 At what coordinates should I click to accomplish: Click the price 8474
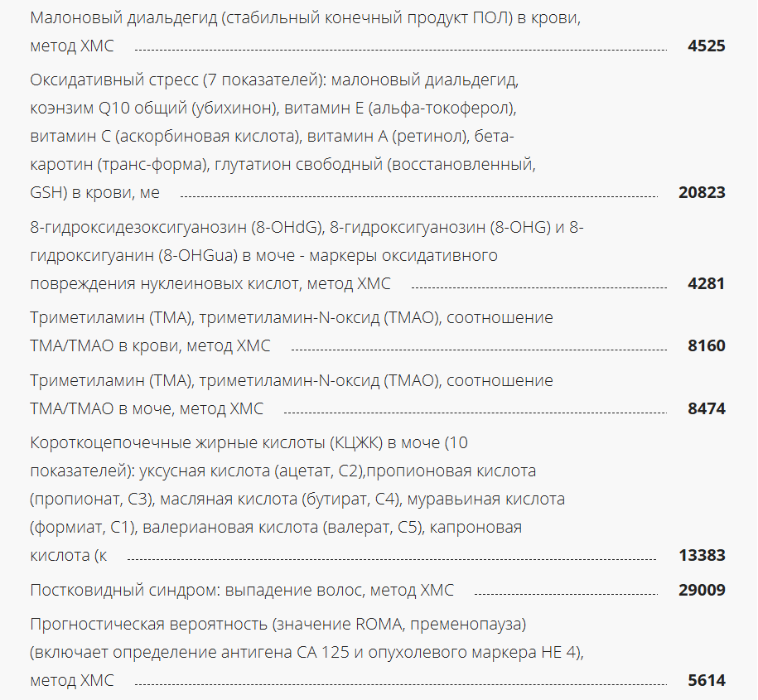[x=706, y=408]
